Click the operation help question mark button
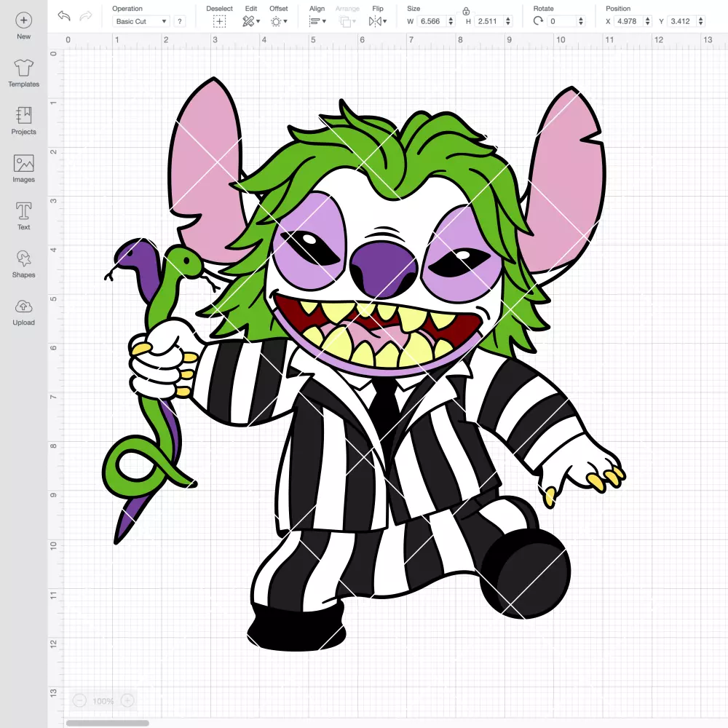Image resolution: width=728 pixels, height=728 pixels. (180, 21)
